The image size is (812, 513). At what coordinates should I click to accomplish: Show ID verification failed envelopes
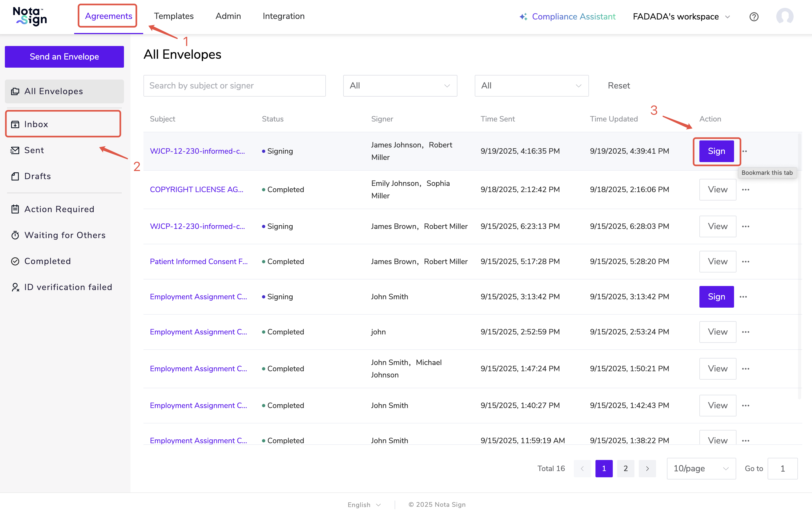point(68,287)
